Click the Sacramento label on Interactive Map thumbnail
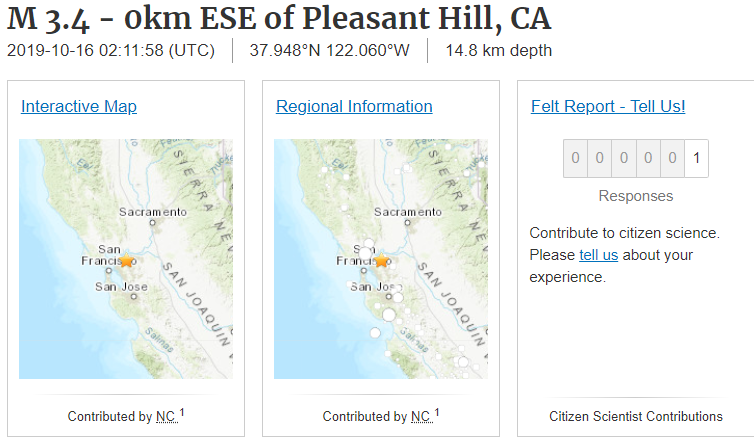Screen dimensions: 754x443 pos(153,212)
